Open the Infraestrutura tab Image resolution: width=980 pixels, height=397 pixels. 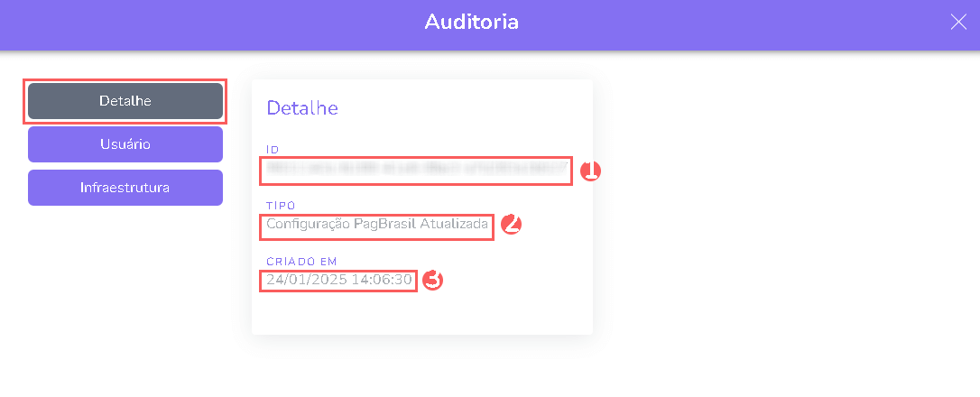(125, 188)
